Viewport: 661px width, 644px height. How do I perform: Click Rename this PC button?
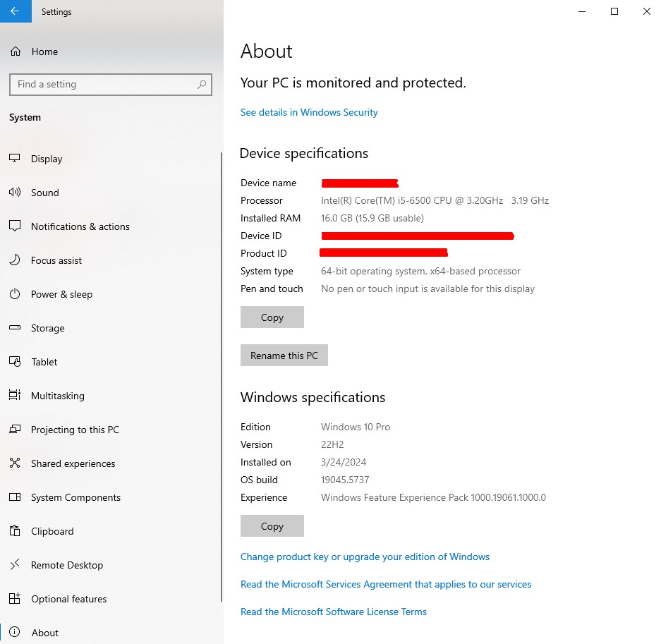[284, 356]
